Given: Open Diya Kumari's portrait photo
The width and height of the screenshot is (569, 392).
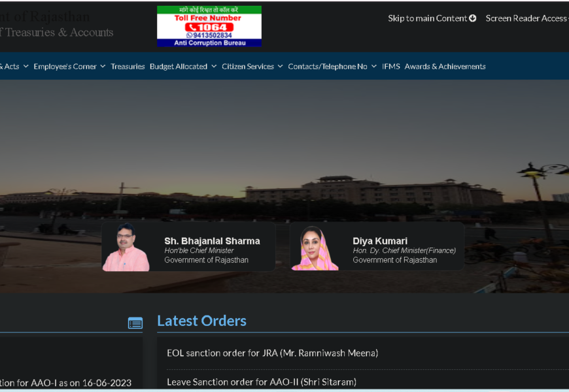Looking at the screenshot, I should point(315,248).
